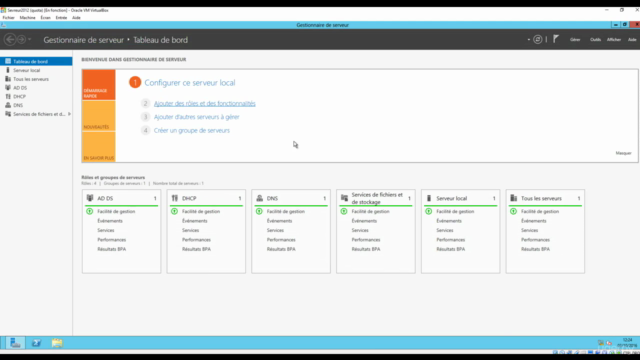640x360 pixels.
Task: Select Tableau de bord in sidebar
Action: click(36, 61)
